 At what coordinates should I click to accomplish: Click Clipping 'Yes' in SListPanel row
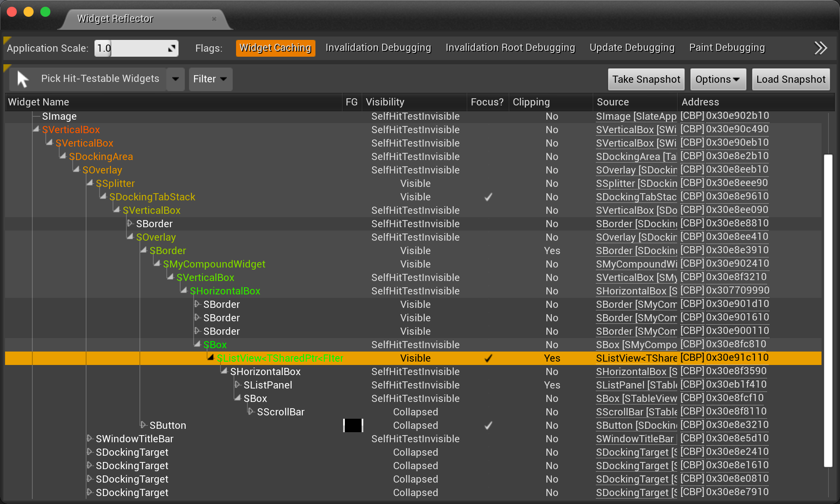tap(552, 385)
